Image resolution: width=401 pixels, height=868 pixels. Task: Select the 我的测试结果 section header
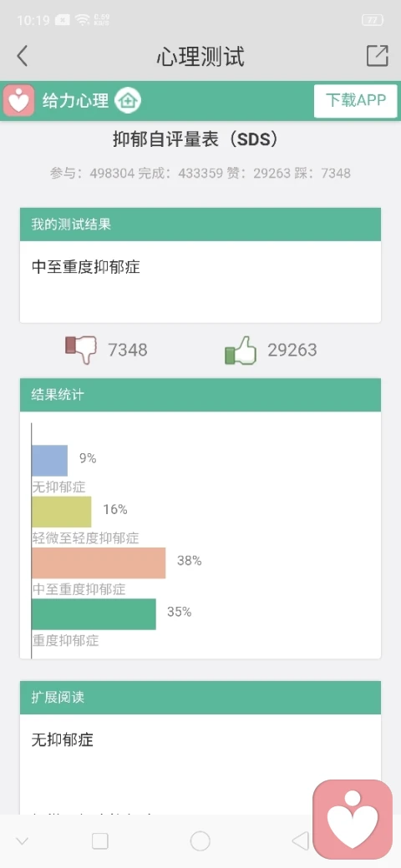click(x=200, y=225)
